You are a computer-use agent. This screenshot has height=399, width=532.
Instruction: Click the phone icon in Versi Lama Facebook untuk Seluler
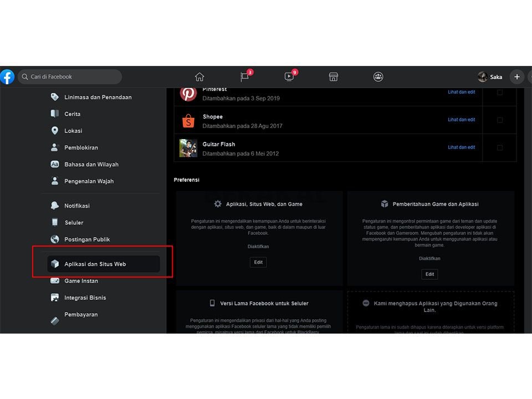(x=212, y=303)
